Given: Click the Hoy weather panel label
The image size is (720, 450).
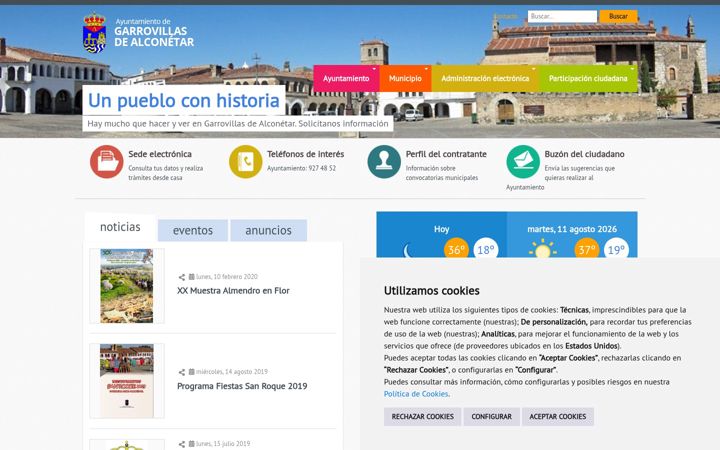Looking at the screenshot, I should coord(441,229).
